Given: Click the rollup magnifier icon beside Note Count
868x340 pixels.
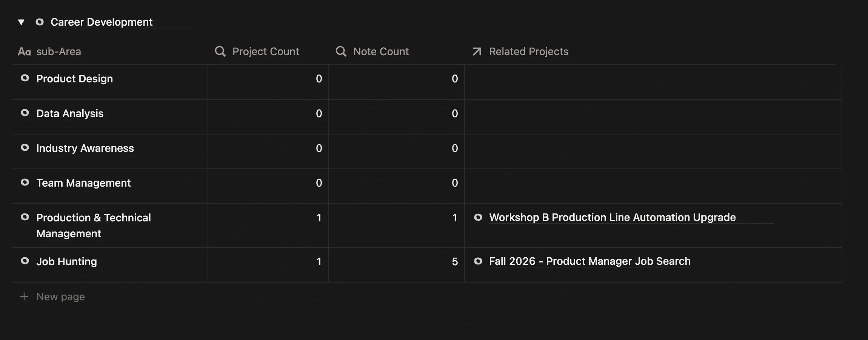Looking at the screenshot, I should coord(341,51).
